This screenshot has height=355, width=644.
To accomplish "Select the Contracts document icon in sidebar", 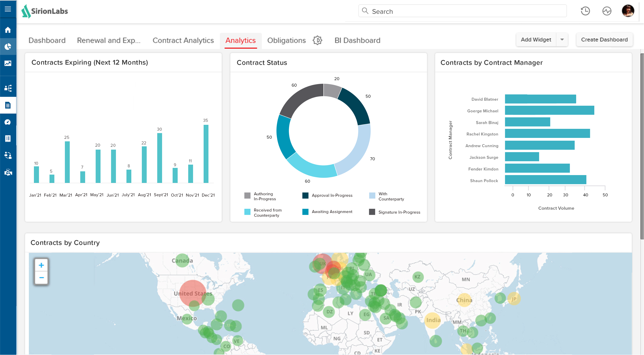I will pos(8,105).
